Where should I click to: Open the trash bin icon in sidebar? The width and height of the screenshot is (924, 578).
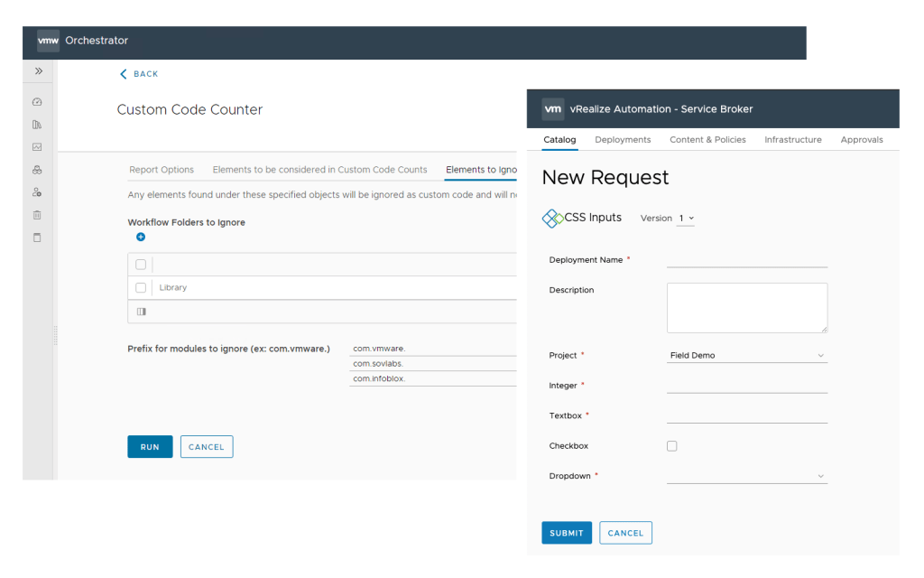coord(37,215)
